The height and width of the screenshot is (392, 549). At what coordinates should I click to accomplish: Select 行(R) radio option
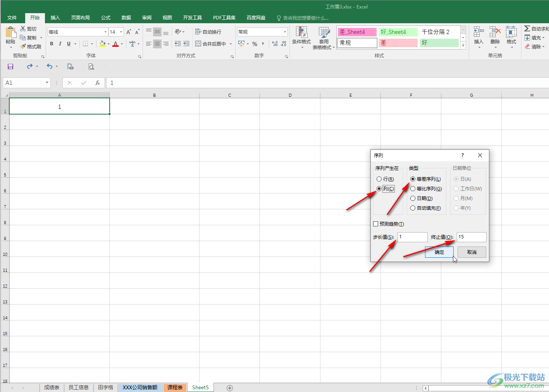(385, 179)
